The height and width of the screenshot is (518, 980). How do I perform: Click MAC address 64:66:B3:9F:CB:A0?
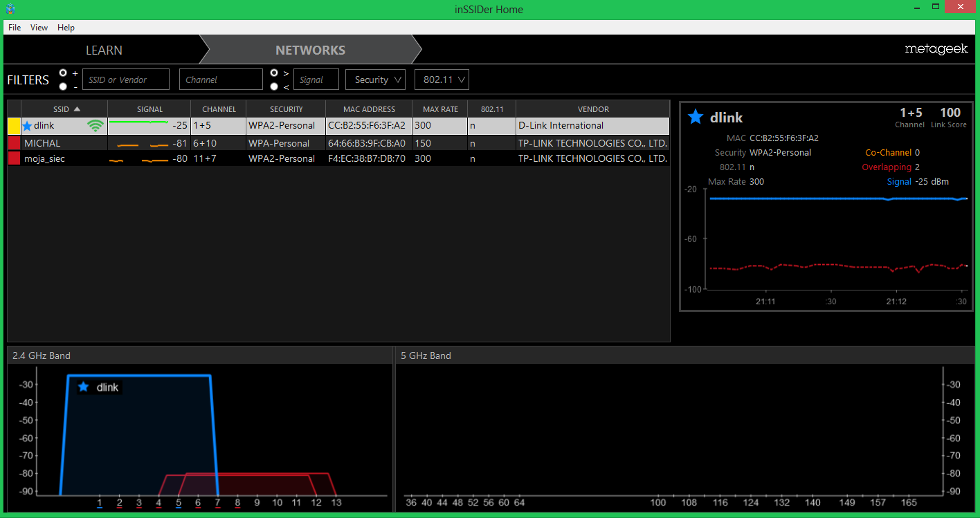[367, 143]
